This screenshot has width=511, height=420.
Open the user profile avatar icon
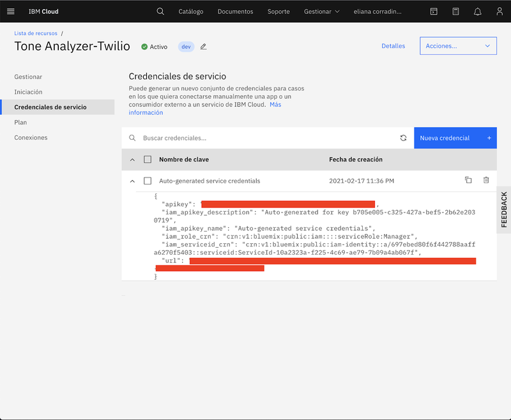499,11
